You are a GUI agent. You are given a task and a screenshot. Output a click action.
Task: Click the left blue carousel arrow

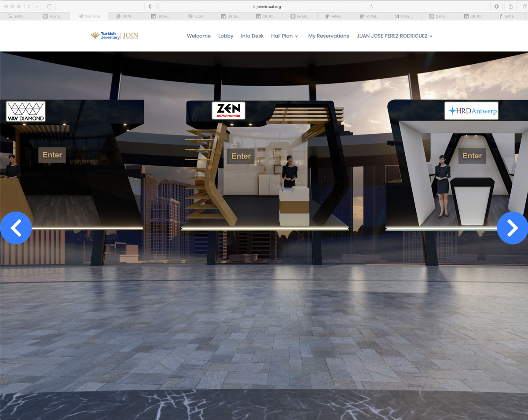[x=16, y=228]
